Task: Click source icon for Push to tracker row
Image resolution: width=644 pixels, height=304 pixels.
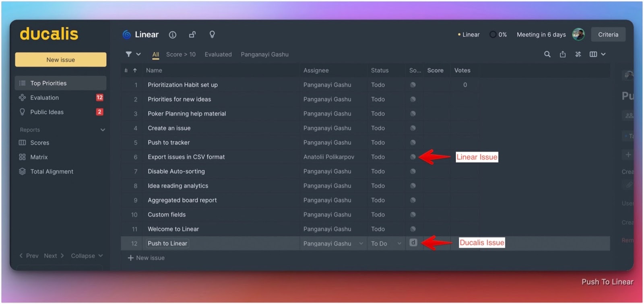Action: [413, 143]
